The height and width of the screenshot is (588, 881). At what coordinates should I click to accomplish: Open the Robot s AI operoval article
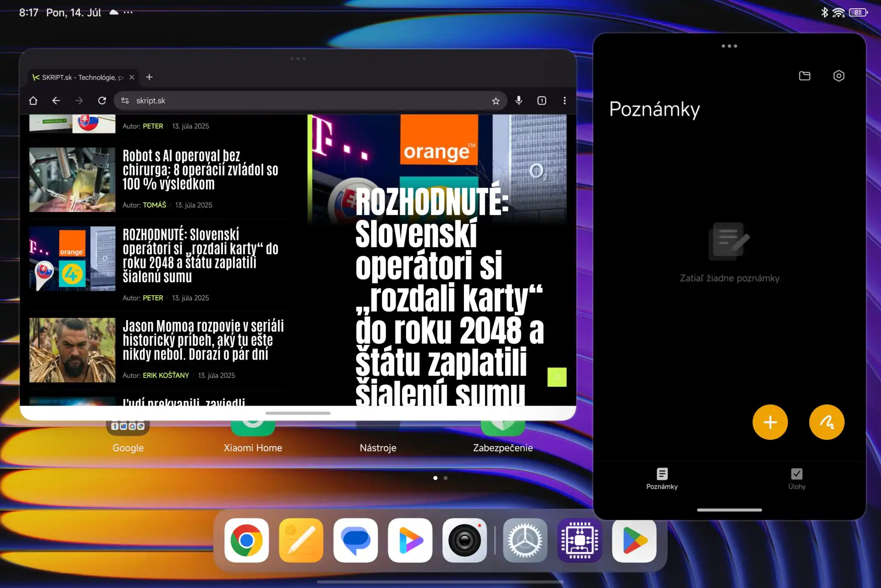tap(200, 170)
